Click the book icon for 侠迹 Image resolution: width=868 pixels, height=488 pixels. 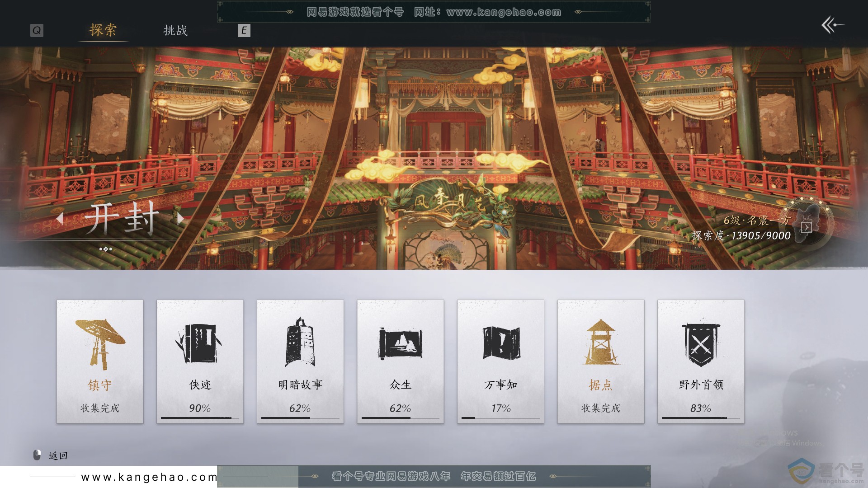click(x=199, y=343)
